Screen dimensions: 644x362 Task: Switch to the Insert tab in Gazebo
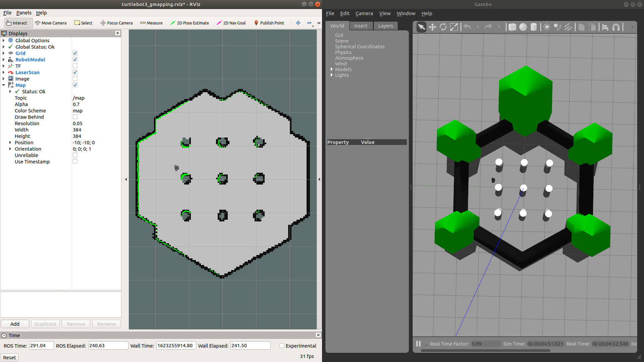pos(361,26)
